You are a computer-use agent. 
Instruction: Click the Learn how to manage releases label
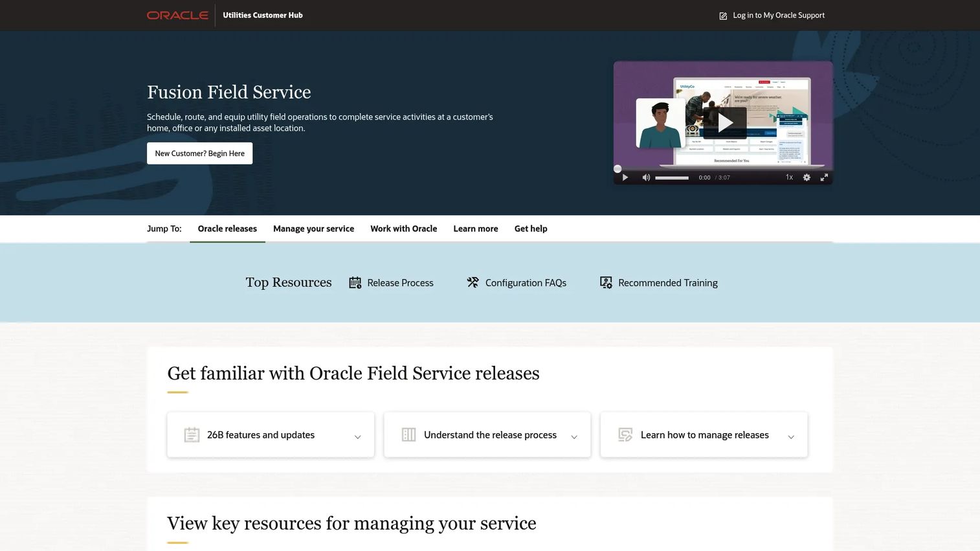(705, 435)
